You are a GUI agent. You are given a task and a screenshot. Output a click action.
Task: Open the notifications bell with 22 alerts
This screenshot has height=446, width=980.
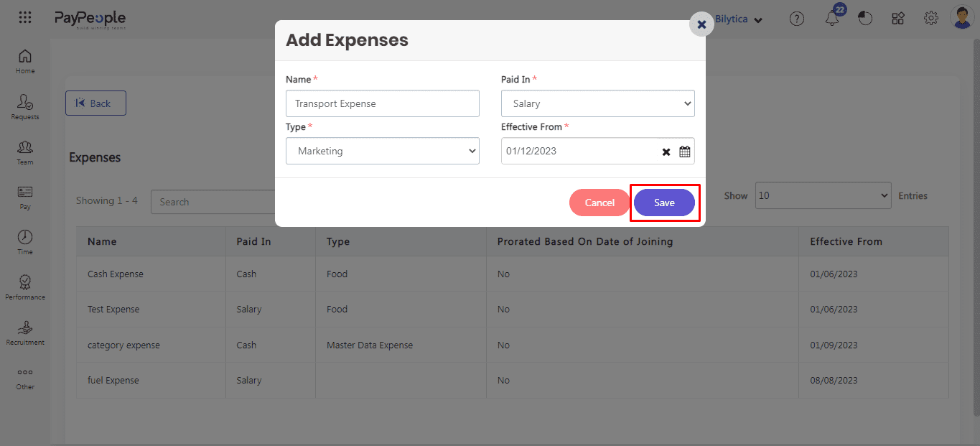click(x=832, y=19)
